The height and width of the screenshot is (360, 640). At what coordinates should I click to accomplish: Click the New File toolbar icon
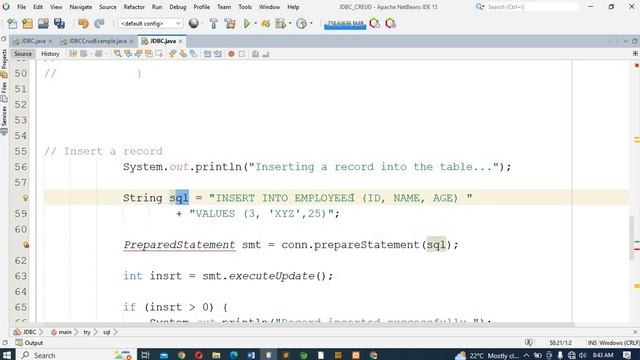[x=12, y=24]
